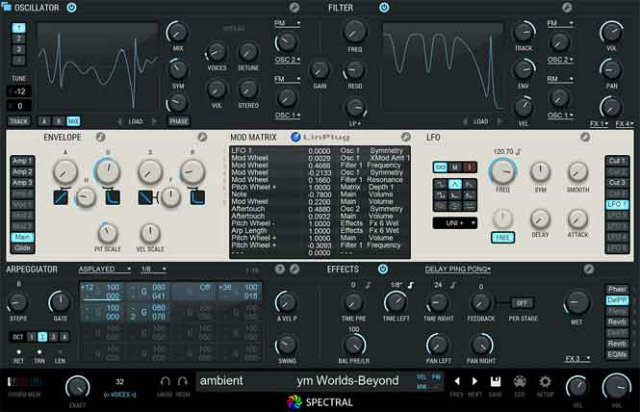Viewport: 640px width, 412px height.
Task: Select the triangle LFO waveform icon
Action: click(x=455, y=185)
